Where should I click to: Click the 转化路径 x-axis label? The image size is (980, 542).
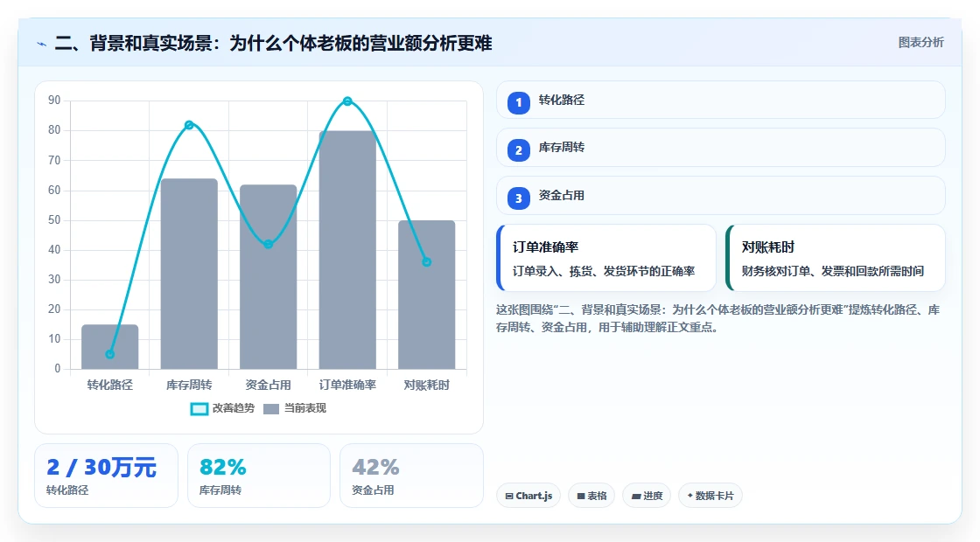pyautogui.click(x=110, y=386)
